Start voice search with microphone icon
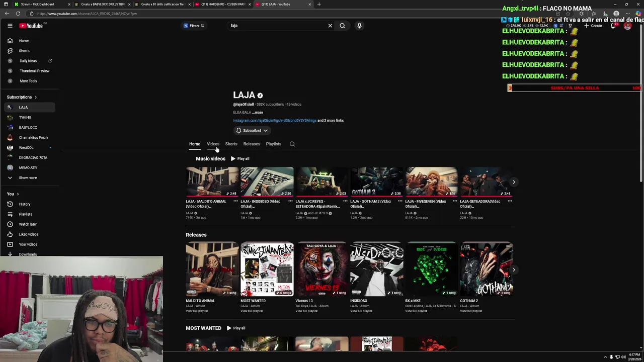644x362 pixels. [x=359, y=26]
